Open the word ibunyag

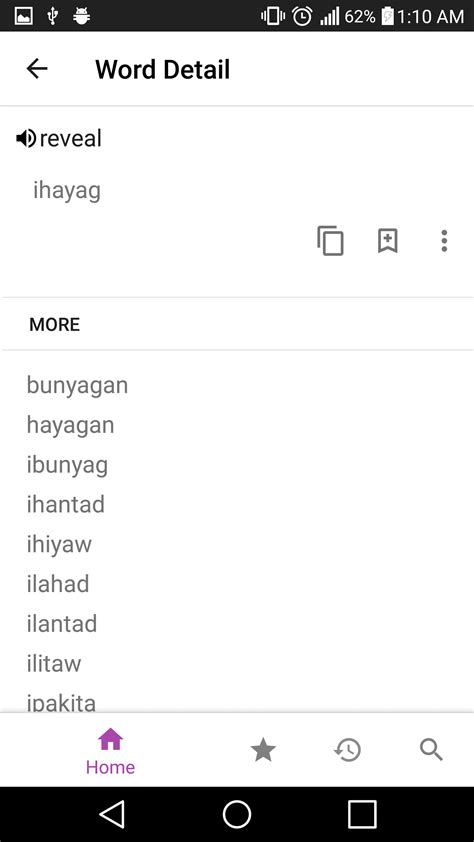(67, 465)
